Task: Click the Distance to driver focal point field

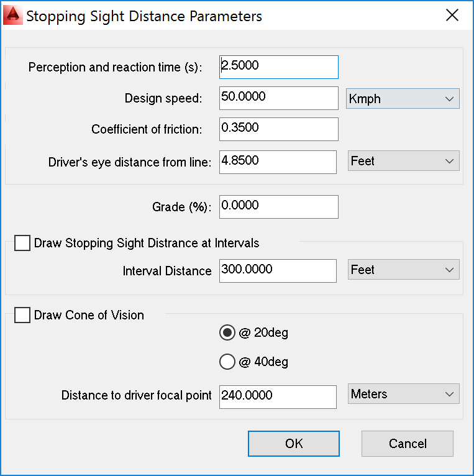Action: (x=278, y=397)
